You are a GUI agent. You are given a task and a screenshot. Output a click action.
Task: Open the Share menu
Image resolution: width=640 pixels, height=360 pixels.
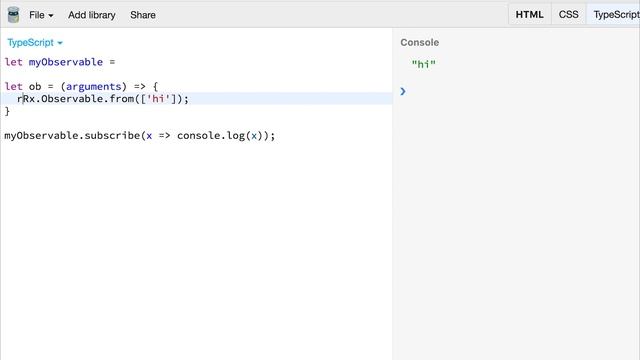coord(143,15)
